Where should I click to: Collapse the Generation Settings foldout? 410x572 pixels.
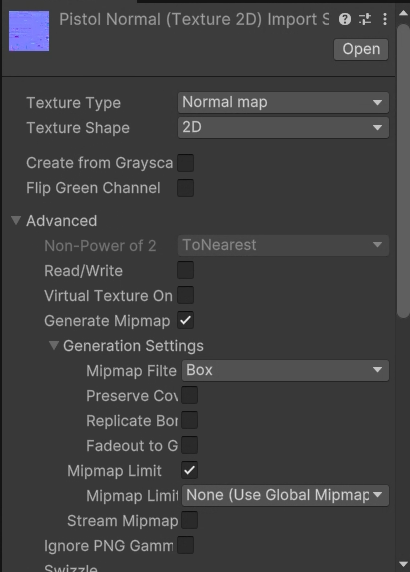(54, 345)
